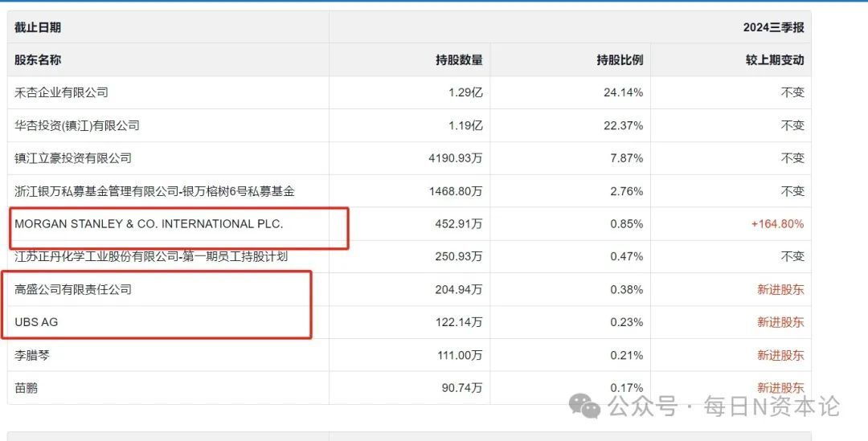Screen dimensions: 868x441
Task: Click the +164.80% change value
Action: [778, 224]
